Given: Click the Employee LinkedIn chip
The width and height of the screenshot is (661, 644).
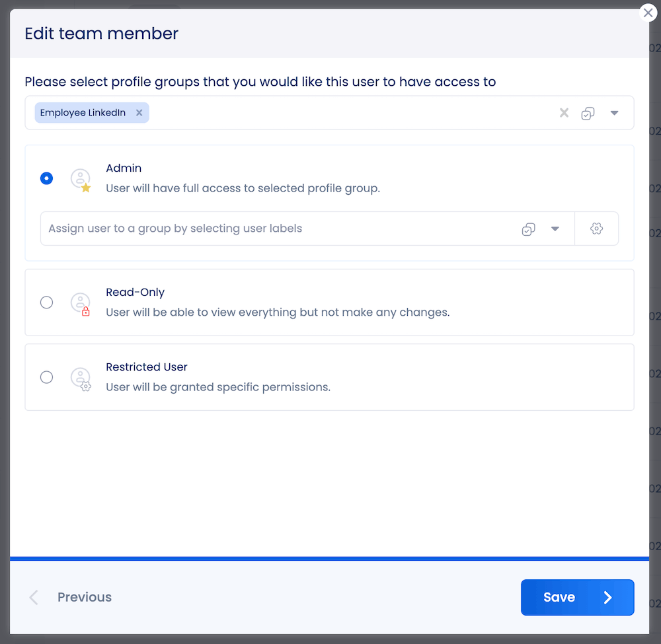Looking at the screenshot, I should tap(83, 112).
